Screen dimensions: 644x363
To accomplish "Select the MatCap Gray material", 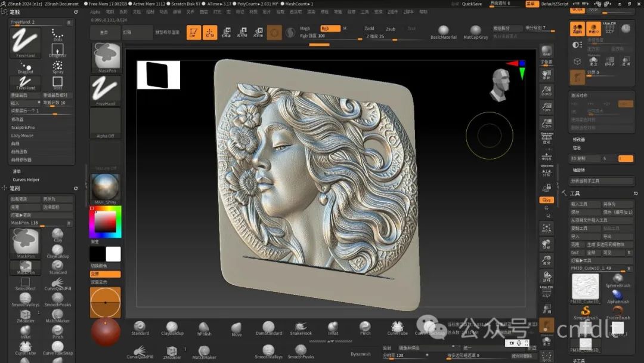I will (x=476, y=32).
